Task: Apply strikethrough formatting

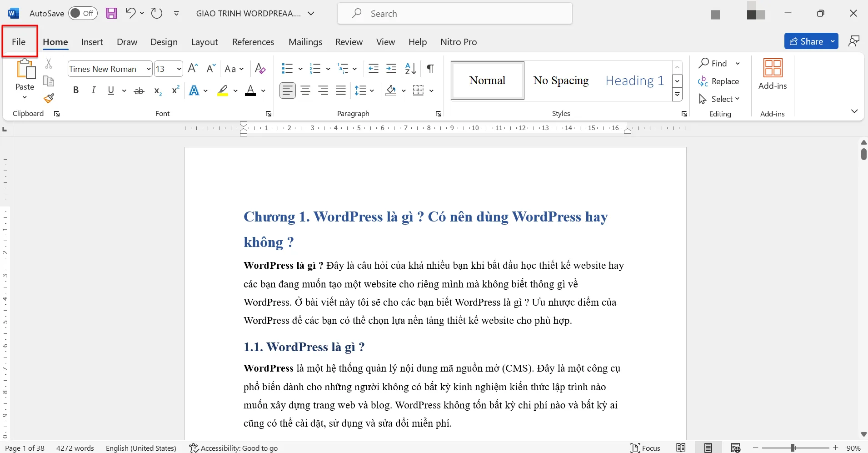Action: tap(139, 91)
